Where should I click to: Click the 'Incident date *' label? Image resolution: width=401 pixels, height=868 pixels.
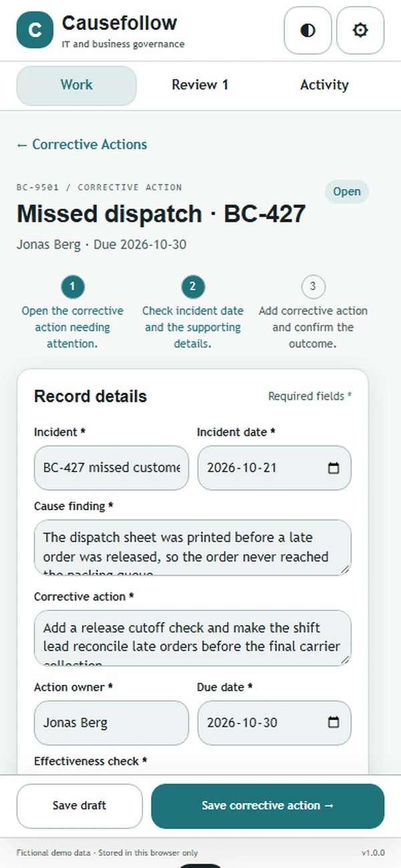236,432
